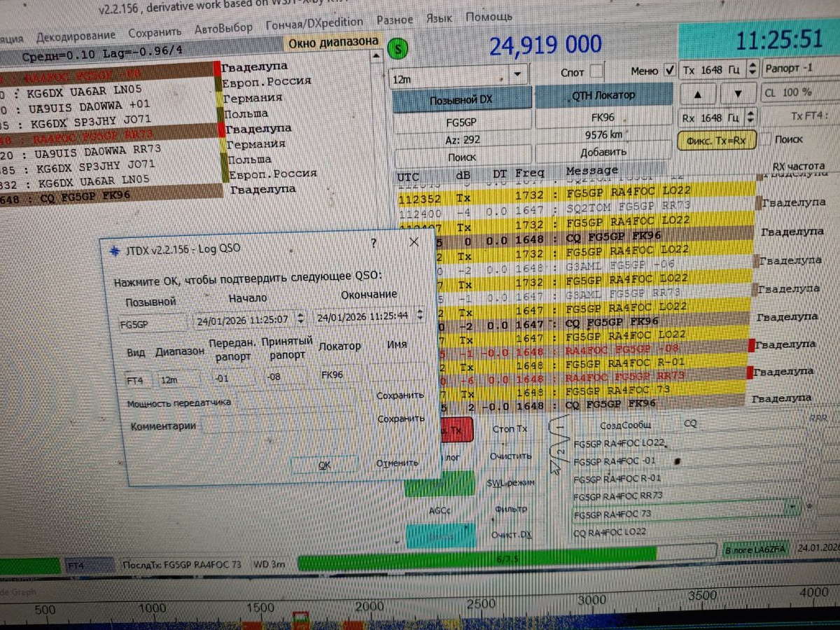This screenshot has width=840, height=630.
Task: Click the SWL режим button
Action: (x=510, y=482)
